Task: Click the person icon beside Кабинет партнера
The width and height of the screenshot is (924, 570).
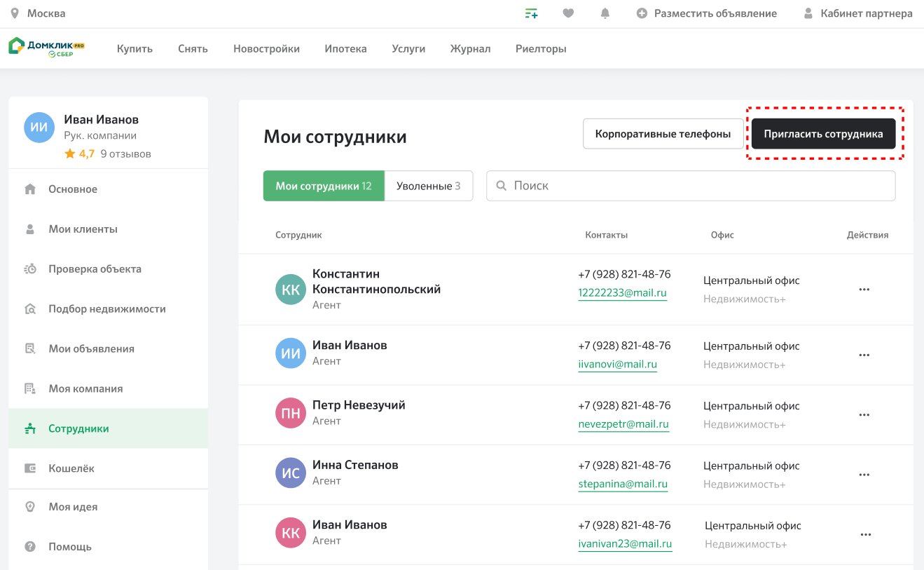Action: [808, 13]
